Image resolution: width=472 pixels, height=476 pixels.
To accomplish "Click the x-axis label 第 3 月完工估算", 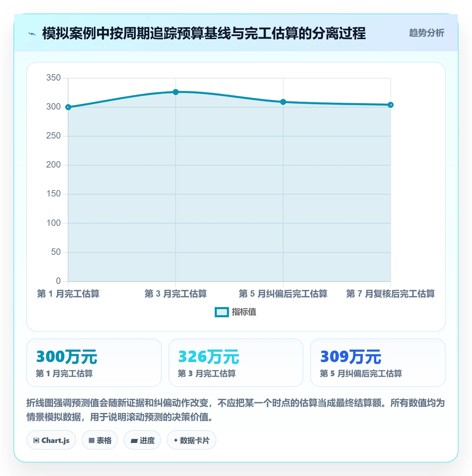I will click(176, 294).
